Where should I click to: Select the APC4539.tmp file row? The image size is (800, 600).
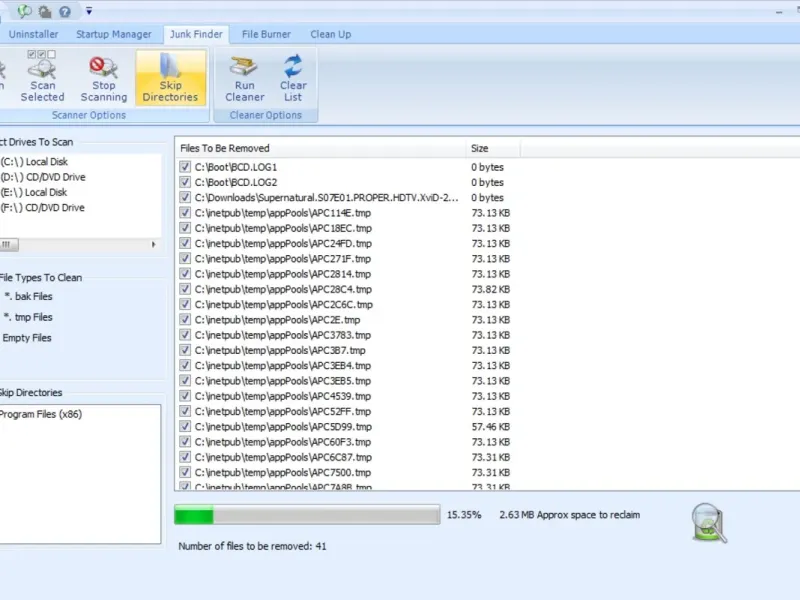tap(283, 396)
